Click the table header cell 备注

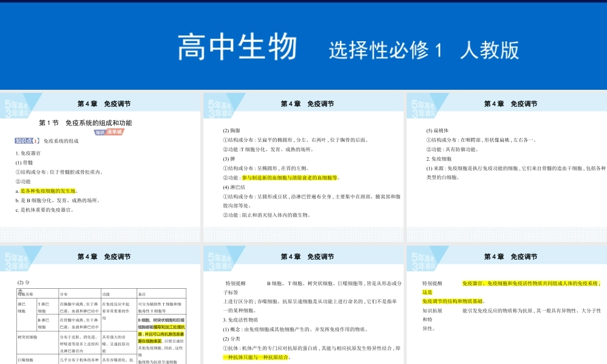[x=161, y=294]
